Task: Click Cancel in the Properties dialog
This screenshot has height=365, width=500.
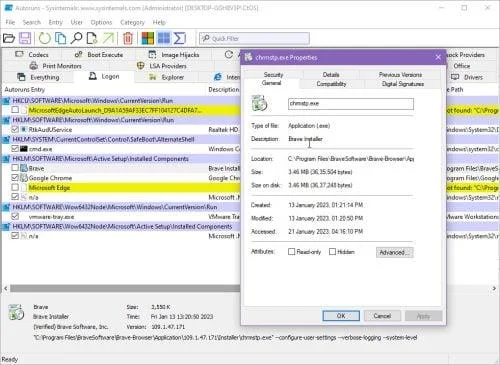Action: 382,316
